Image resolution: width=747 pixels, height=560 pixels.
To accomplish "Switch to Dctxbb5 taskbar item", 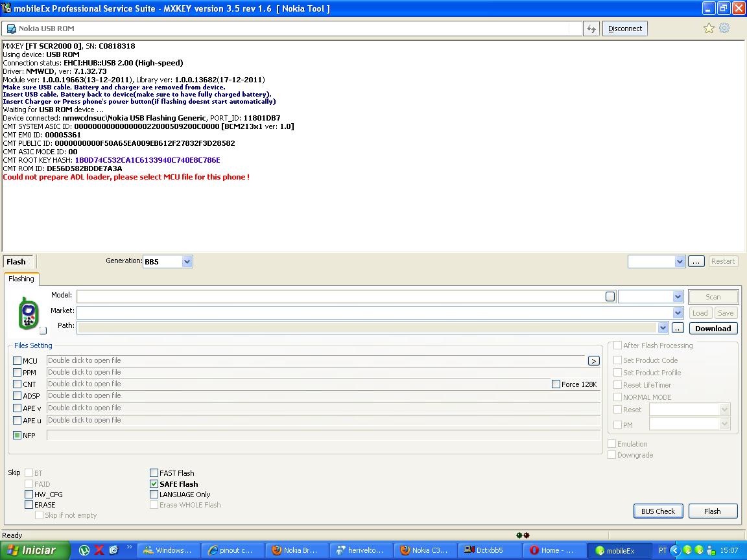I will [x=490, y=550].
